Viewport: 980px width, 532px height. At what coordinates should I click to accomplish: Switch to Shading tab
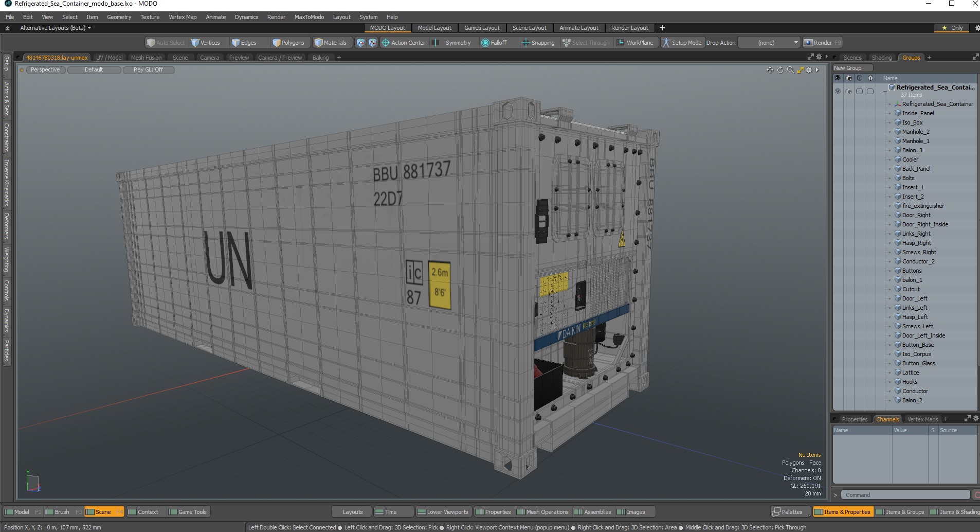pyautogui.click(x=882, y=58)
